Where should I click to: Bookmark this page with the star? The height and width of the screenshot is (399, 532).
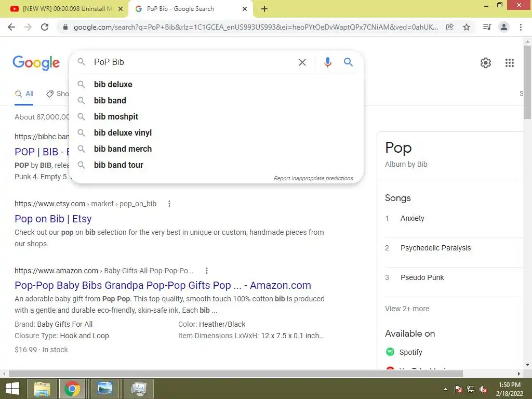467,27
